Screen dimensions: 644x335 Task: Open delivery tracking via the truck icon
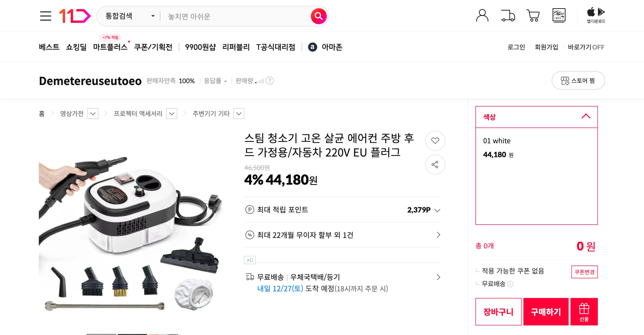click(x=508, y=16)
